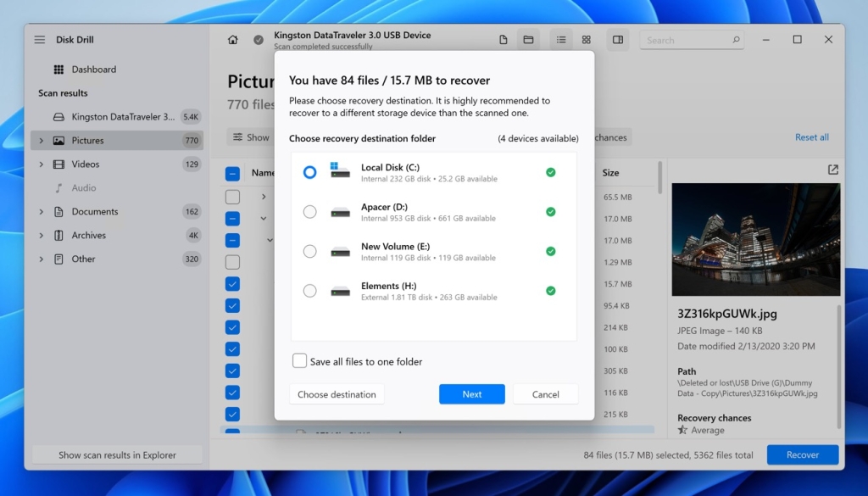The width and height of the screenshot is (868, 496).
Task: Click the Average recovery chances star icon
Action: (682, 430)
